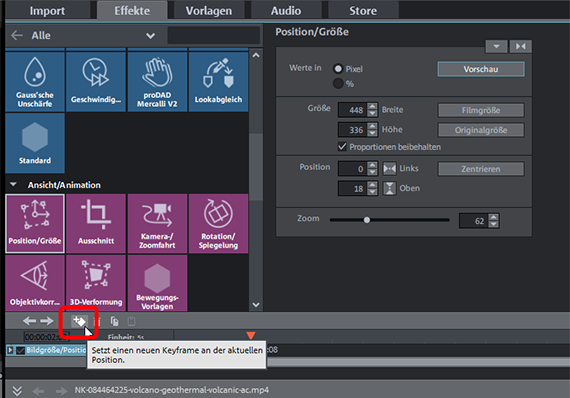Open the proDAD Mercalli V2 effect
Image resolution: width=570 pixels, height=398 pixels.
click(x=157, y=81)
